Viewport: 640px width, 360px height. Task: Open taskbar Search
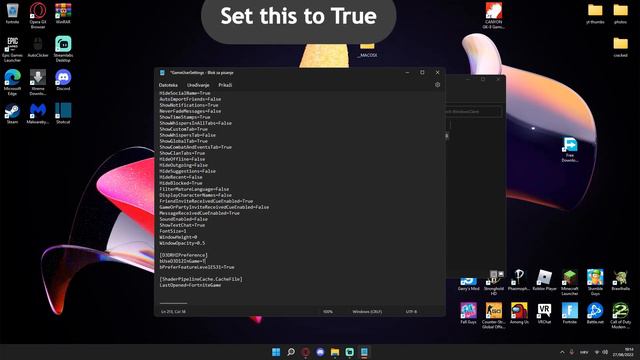coord(291,352)
